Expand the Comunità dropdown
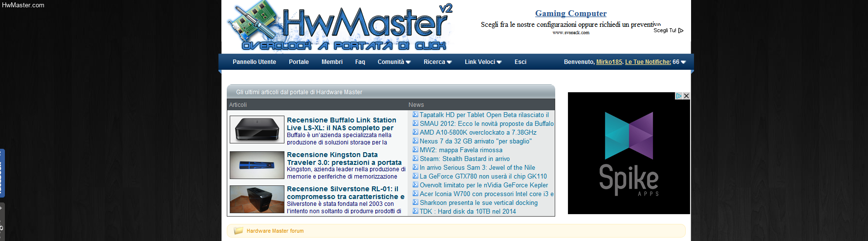 [394, 62]
